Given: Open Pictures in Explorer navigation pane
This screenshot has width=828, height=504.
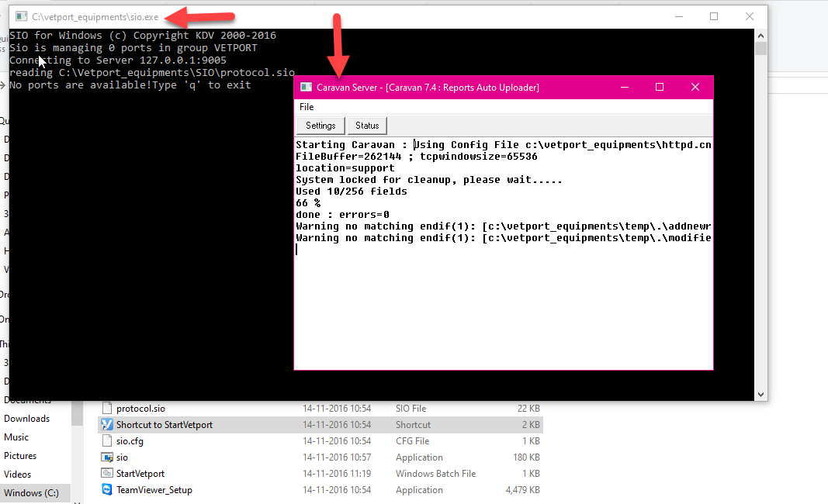Looking at the screenshot, I should [20, 455].
